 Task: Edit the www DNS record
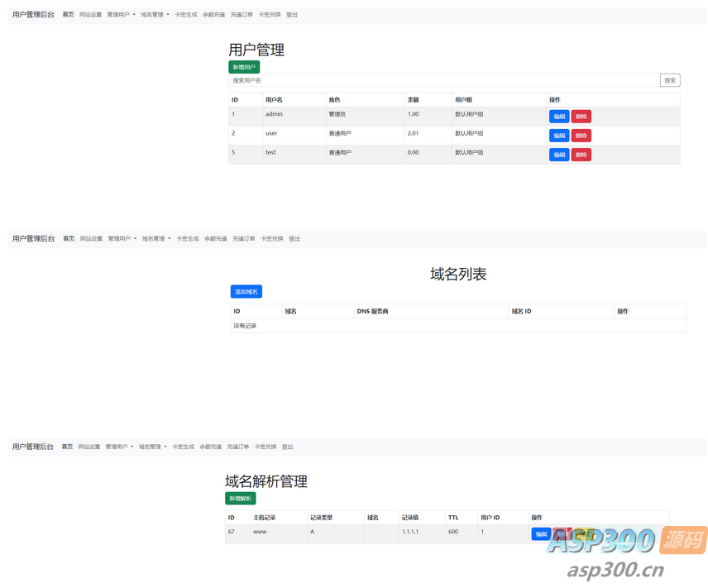[x=541, y=534]
